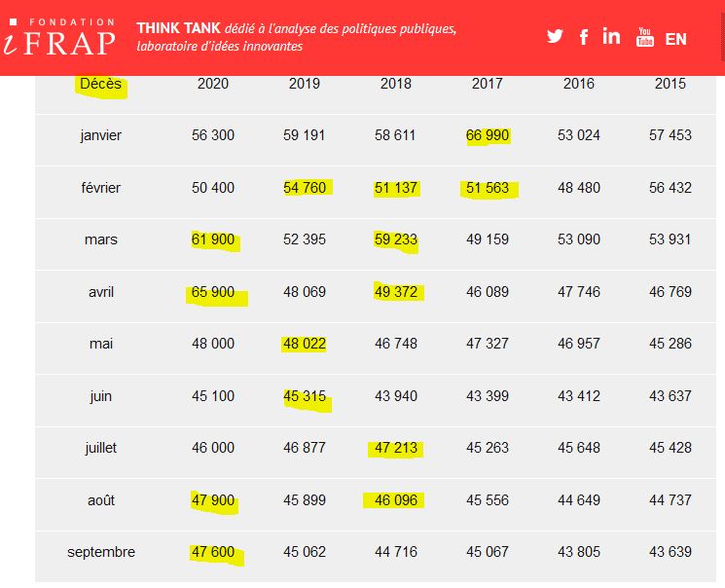This screenshot has height=588, width=725.
Task: Open the Twitter social icon
Action: click(555, 37)
